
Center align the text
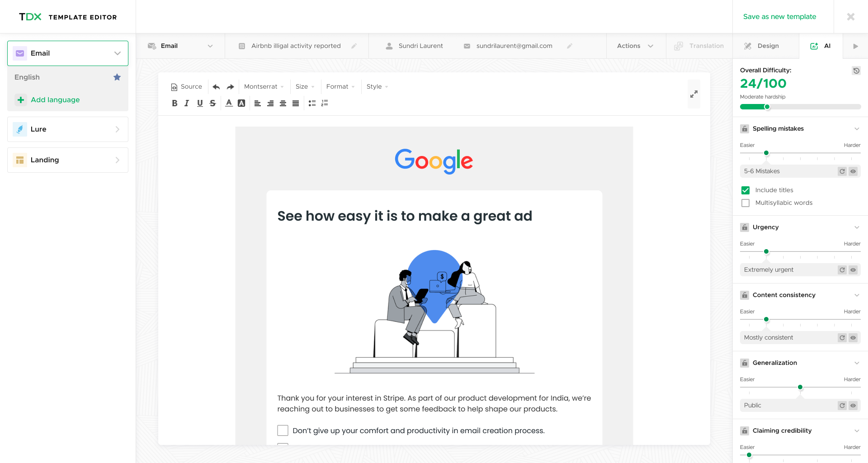283,104
